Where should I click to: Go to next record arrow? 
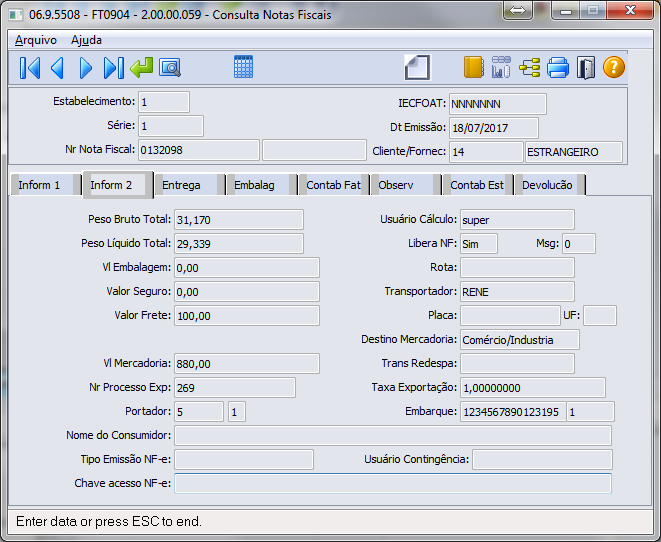pos(86,67)
